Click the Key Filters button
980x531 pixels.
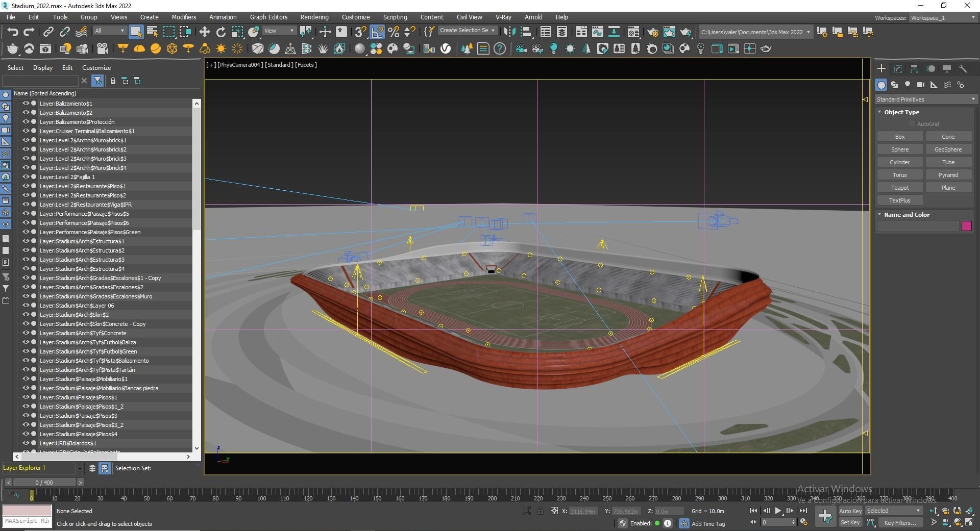point(900,522)
